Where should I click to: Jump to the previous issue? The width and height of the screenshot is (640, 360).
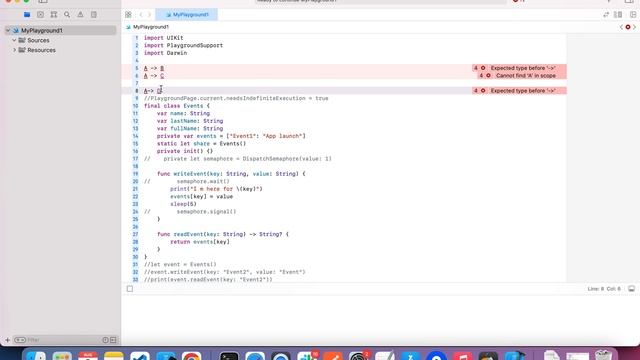point(622,27)
